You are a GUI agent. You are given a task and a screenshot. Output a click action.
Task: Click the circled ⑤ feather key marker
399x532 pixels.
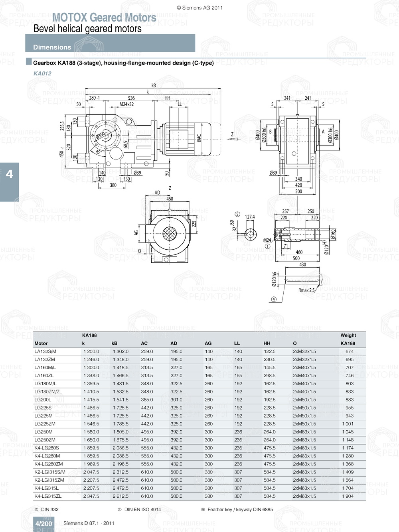[x=237, y=214]
